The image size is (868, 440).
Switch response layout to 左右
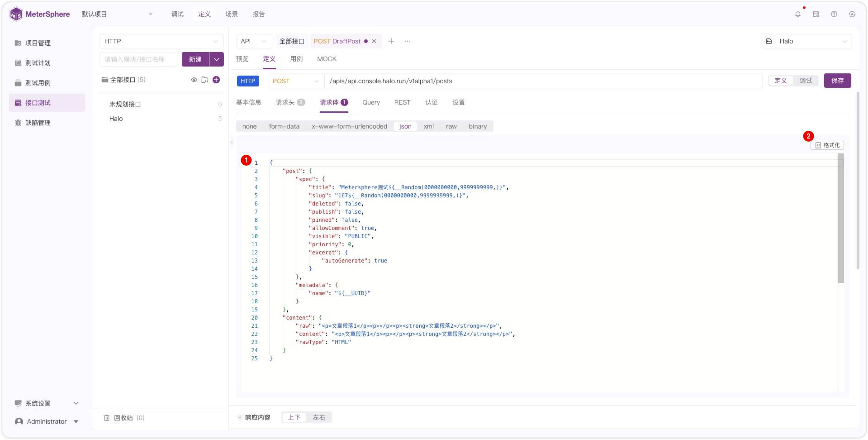coord(319,417)
